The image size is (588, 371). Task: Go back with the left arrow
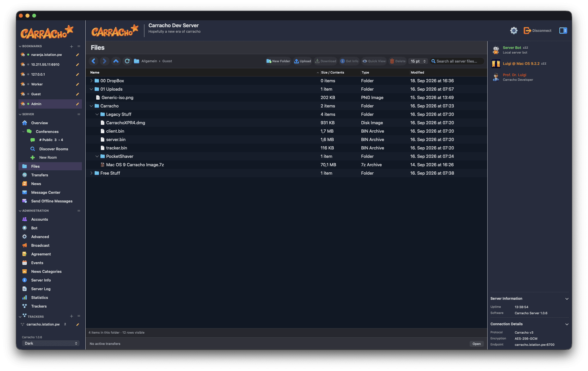click(93, 61)
